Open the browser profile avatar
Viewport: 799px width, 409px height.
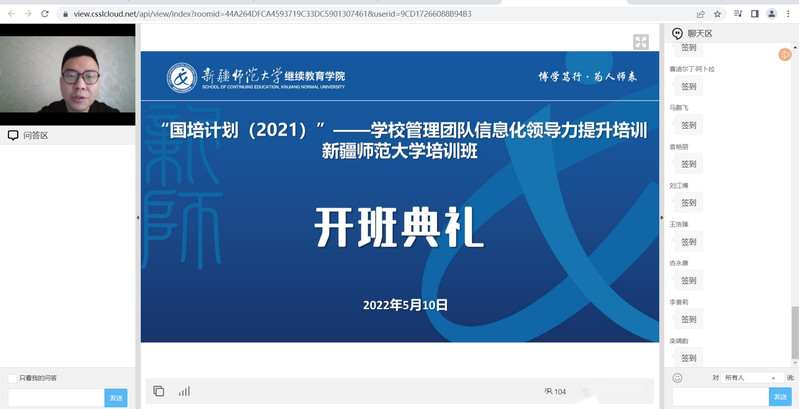point(772,14)
